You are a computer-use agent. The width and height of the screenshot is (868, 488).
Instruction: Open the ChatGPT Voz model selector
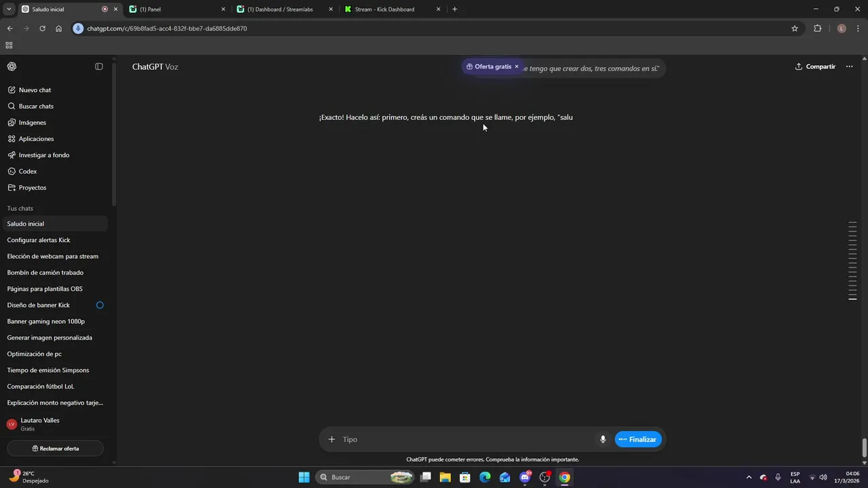tap(155, 66)
